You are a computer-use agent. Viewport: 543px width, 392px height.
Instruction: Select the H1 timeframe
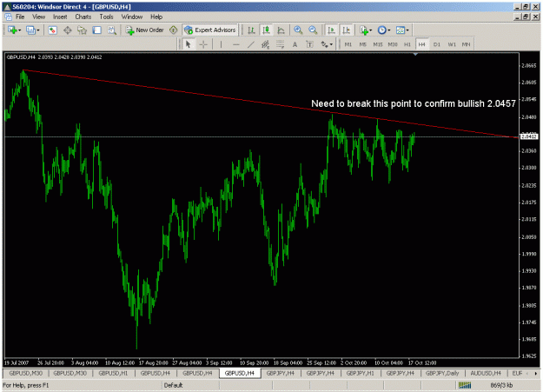407,44
